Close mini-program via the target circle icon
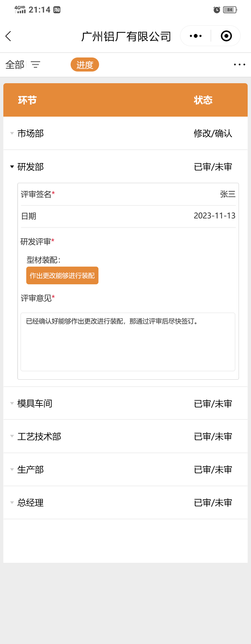251x644 pixels. point(226,36)
